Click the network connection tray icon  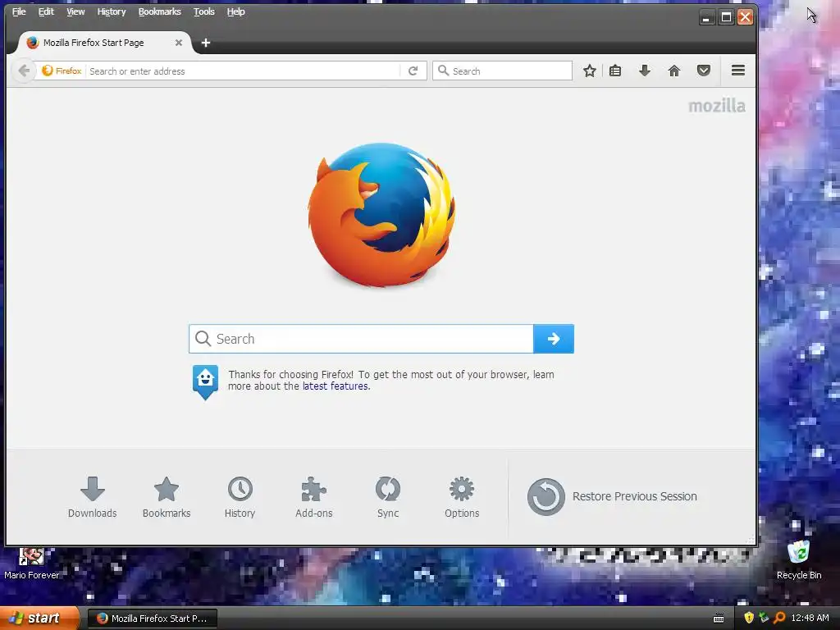coord(764,618)
